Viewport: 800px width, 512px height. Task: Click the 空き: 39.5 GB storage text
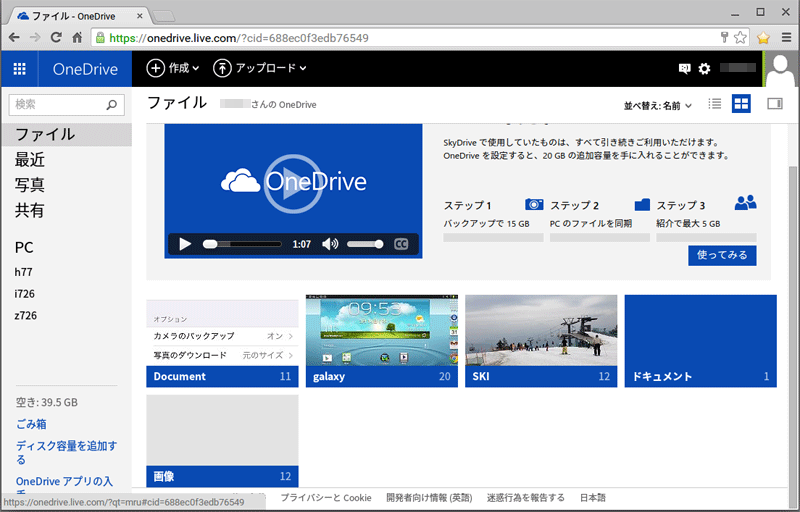coord(47,402)
